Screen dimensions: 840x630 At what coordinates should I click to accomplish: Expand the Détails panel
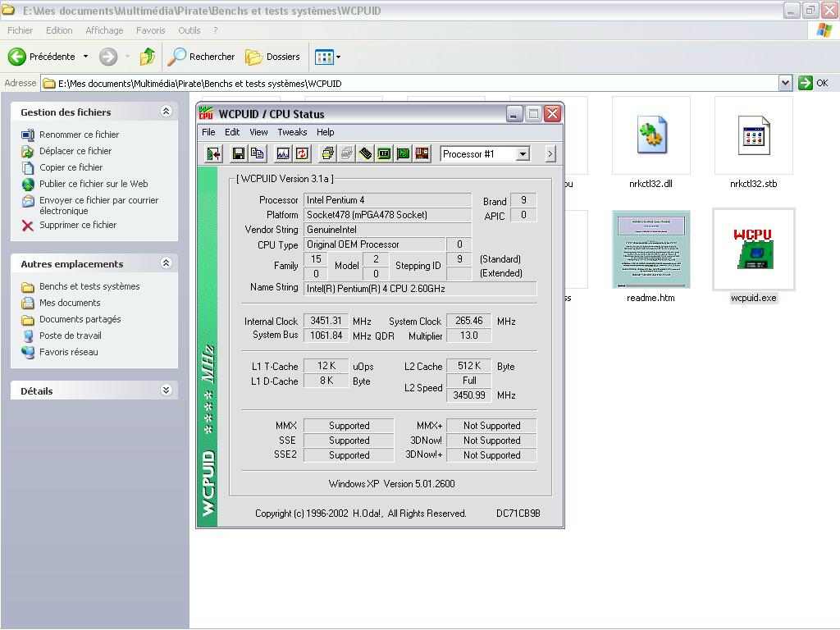coord(166,390)
